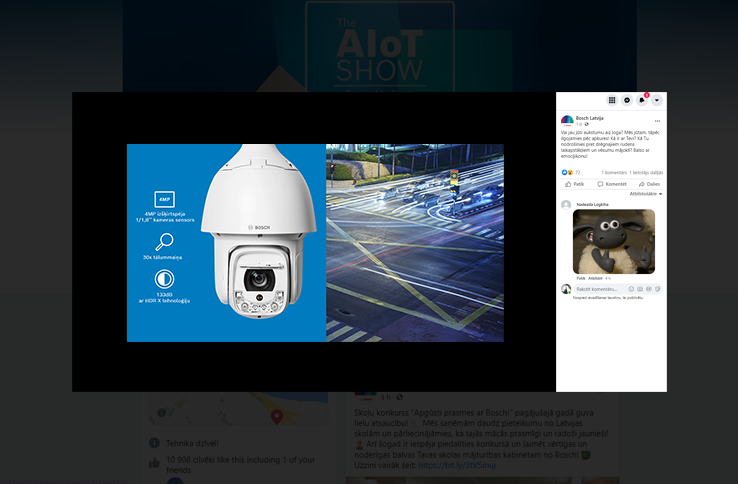Open the sheep GIF in comment

(614, 240)
